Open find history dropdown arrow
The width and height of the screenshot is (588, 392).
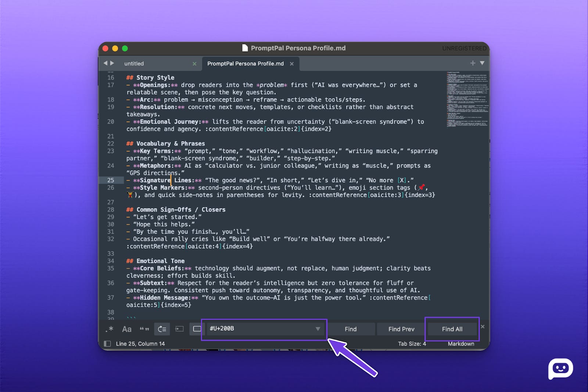click(318, 329)
